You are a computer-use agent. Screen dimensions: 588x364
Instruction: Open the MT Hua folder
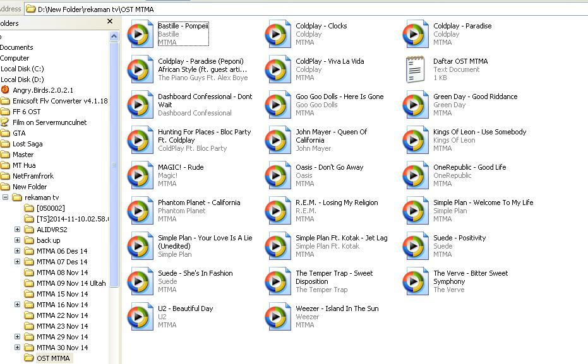click(18, 165)
